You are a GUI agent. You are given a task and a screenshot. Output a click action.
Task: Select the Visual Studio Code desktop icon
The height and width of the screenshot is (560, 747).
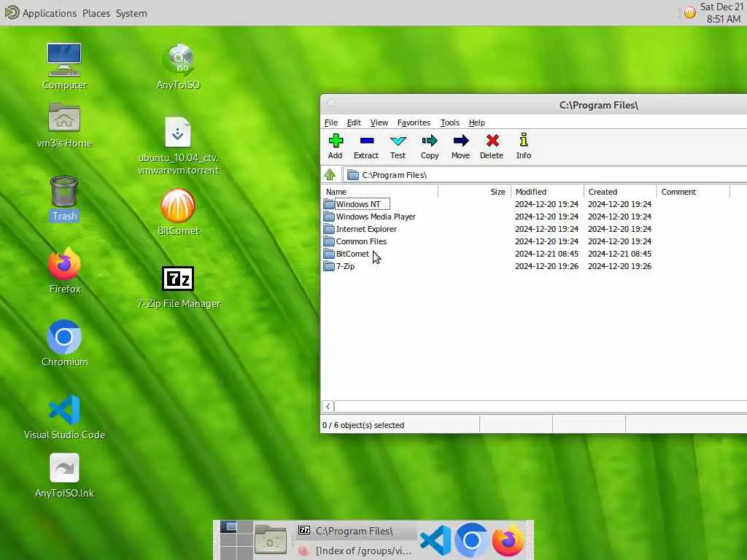click(x=64, y=416)
